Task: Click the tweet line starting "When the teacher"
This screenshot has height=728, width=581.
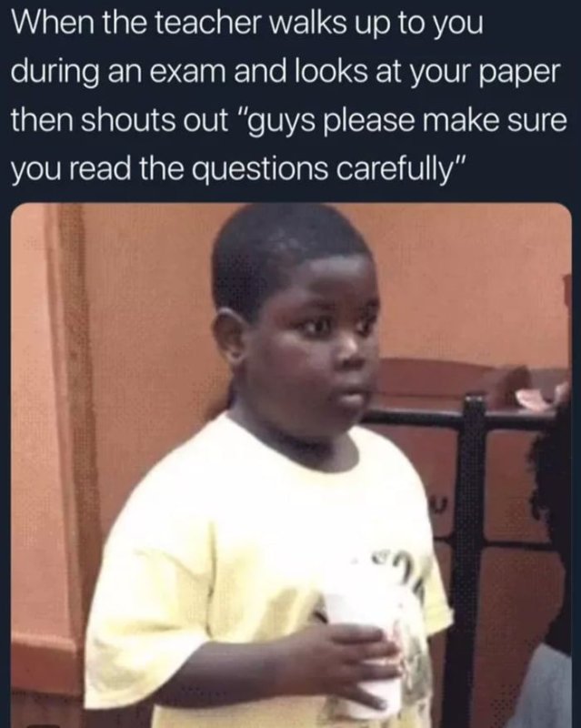Action: (247, 24)
